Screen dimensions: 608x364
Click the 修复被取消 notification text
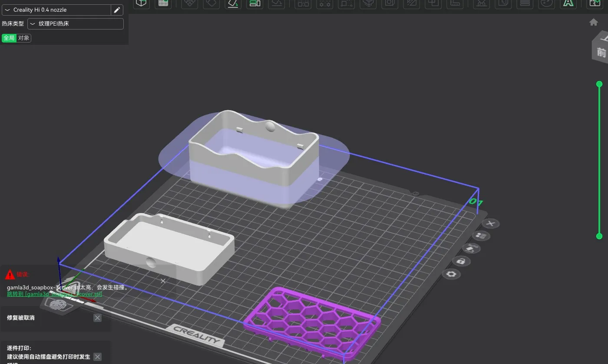point(21,318)
